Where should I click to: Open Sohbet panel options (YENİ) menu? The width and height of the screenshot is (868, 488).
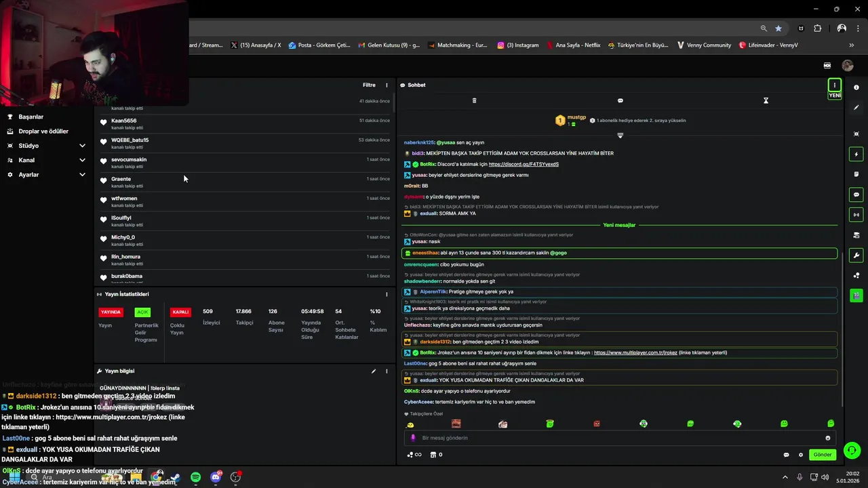pos(835,85)
